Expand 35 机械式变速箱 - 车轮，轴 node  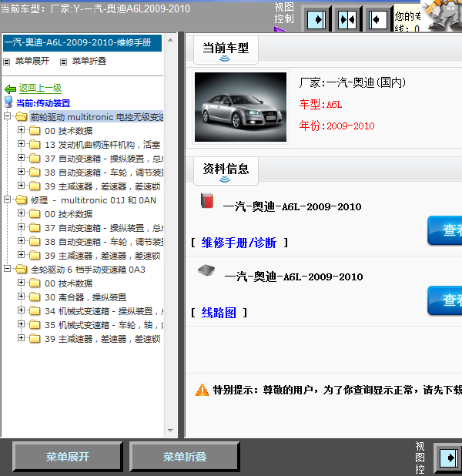(x=21, y=324)
